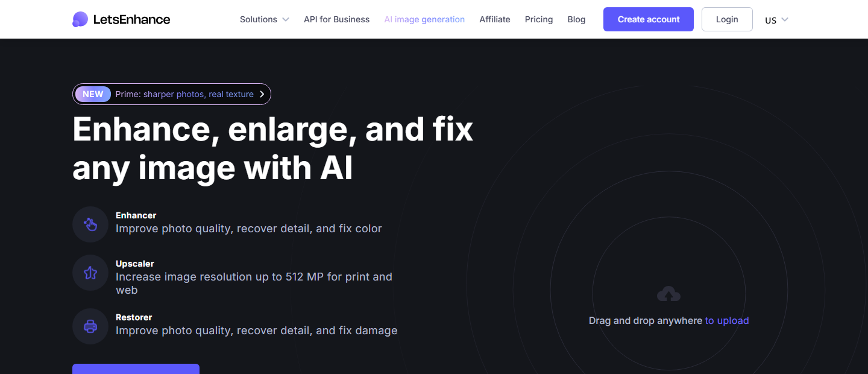This screenshot has height=374, width=868.
Task: Click 'Improve photo quality, recover detail, and fix damage'
Action: pos(257,331)
